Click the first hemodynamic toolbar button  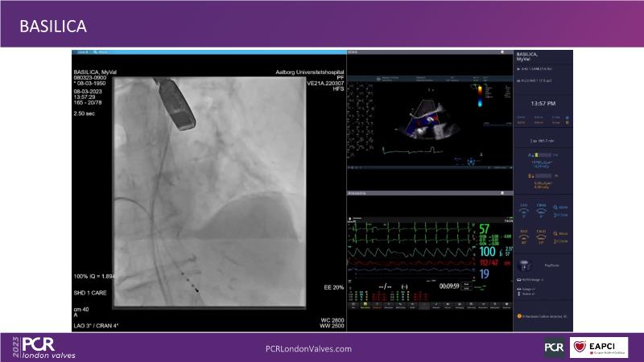353,306
